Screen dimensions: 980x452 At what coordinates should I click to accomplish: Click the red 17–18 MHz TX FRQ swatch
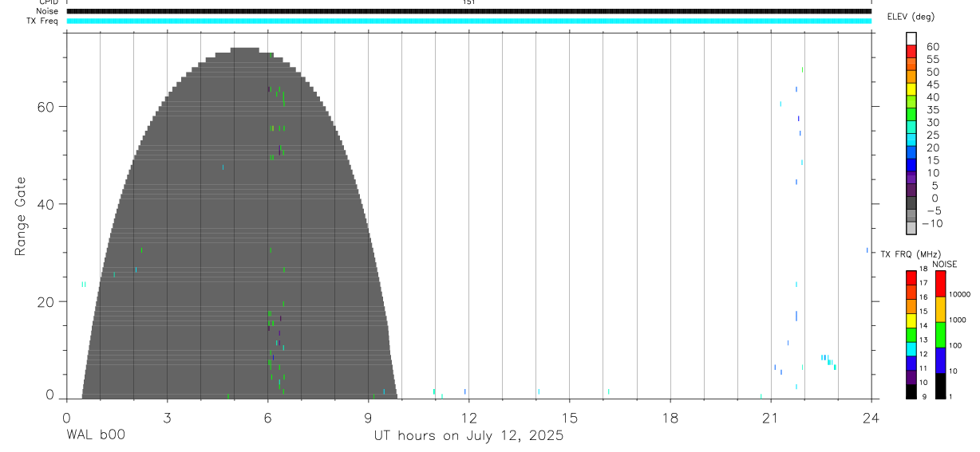[911, 277]
